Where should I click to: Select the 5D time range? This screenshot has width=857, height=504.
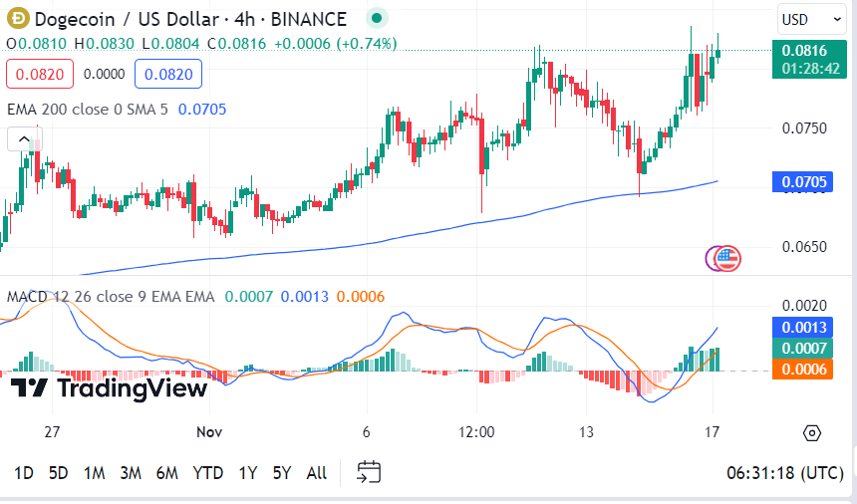(59, 472)
